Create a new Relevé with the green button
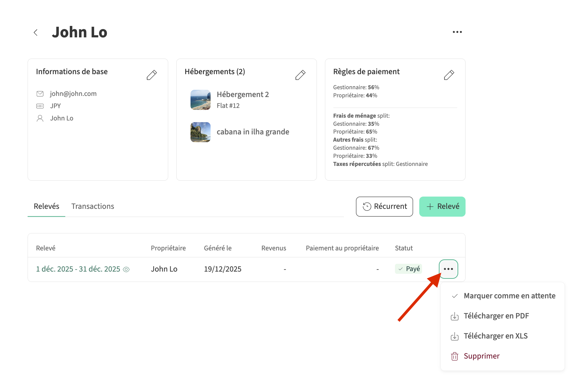 click(x=442, y=207)
